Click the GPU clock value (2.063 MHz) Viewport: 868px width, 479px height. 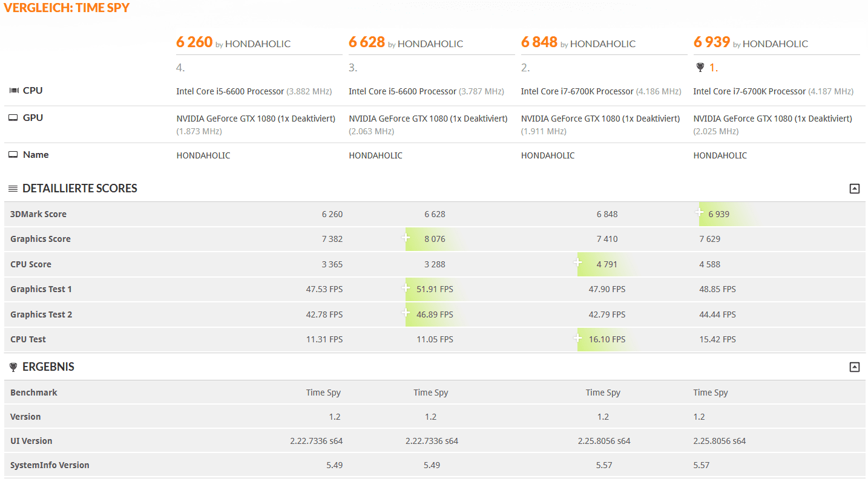coord(372,131)
